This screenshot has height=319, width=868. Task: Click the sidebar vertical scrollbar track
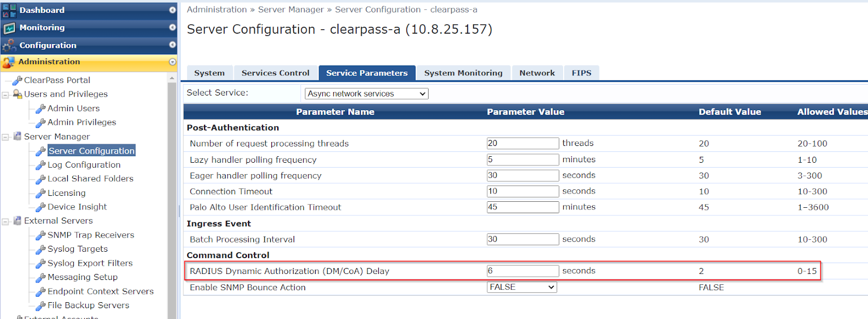point(173,201)
